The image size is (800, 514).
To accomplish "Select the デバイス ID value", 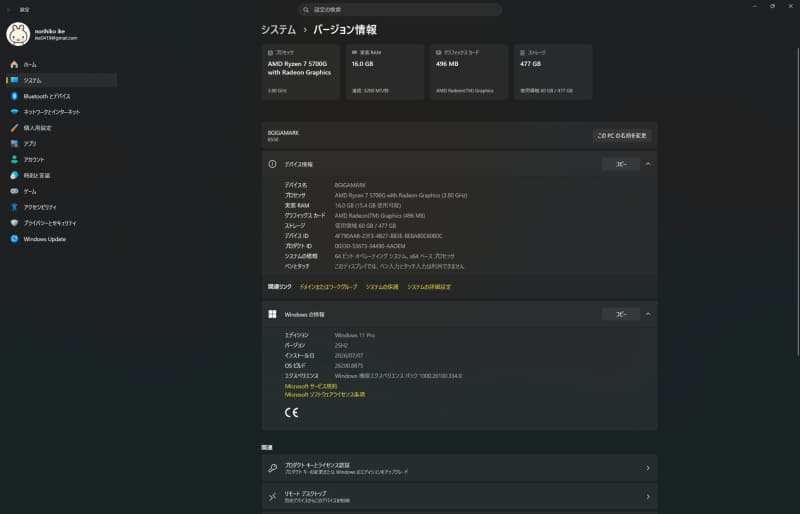I will tap(388, 236).
